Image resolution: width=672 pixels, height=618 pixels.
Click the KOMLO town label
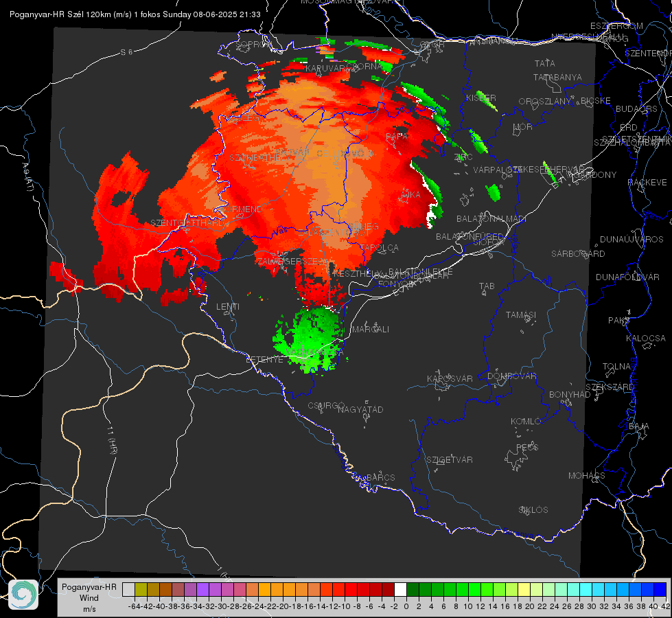pyautogui.click(x=526, y=422)
